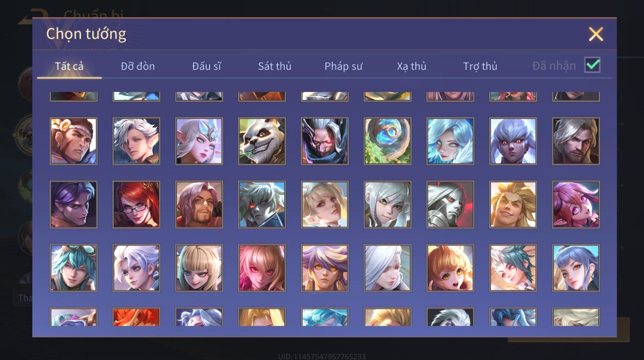The height and width of the screenshot is (360, 644).
Task: Open the Trợ thủ tab
Action: pyautogui.click(x=480, y=66)
